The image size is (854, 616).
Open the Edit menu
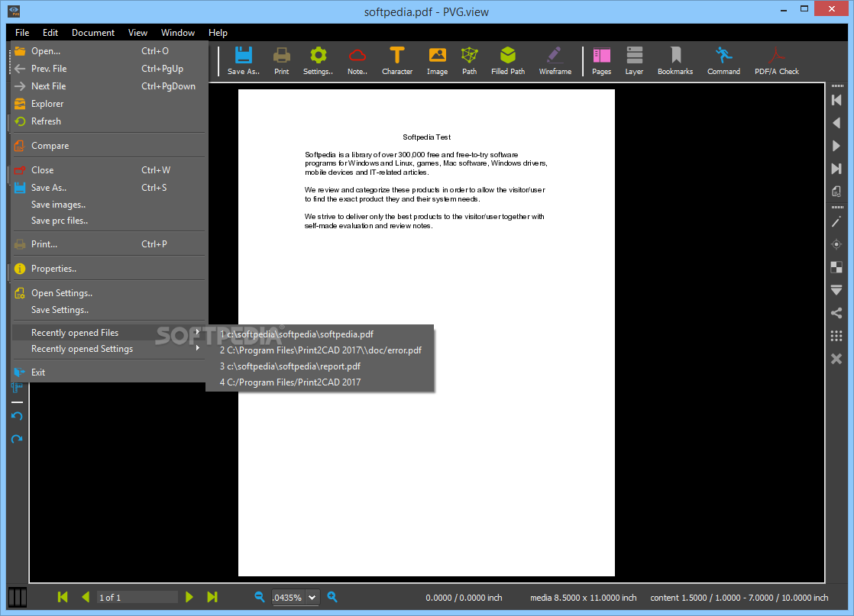click(50, 33)
